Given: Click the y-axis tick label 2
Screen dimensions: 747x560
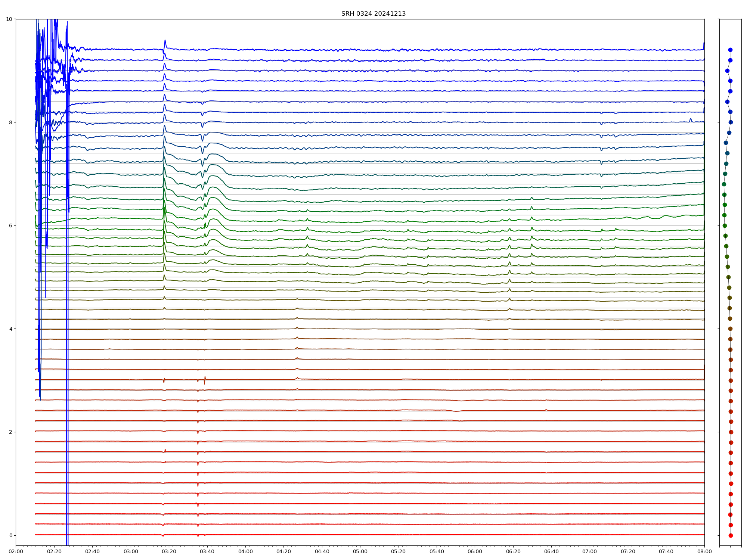Looking at the screenshot, I should pyautogui.click(x=10, y=432).
